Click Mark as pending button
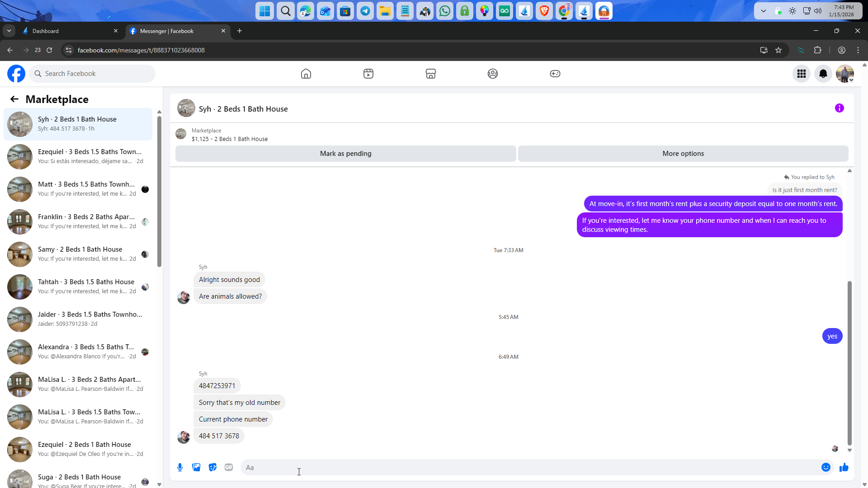The height and width of the screenshot is (488, 868). [x=345, y=154]
